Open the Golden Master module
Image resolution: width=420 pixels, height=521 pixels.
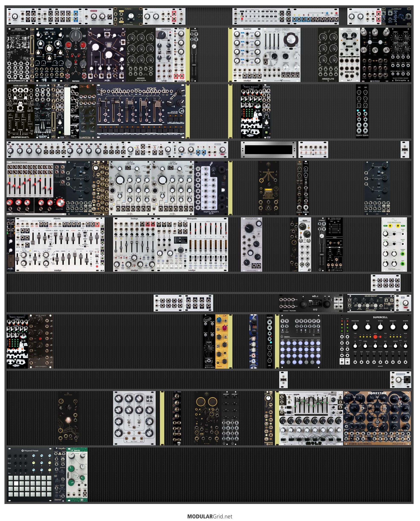click(371, 303)
